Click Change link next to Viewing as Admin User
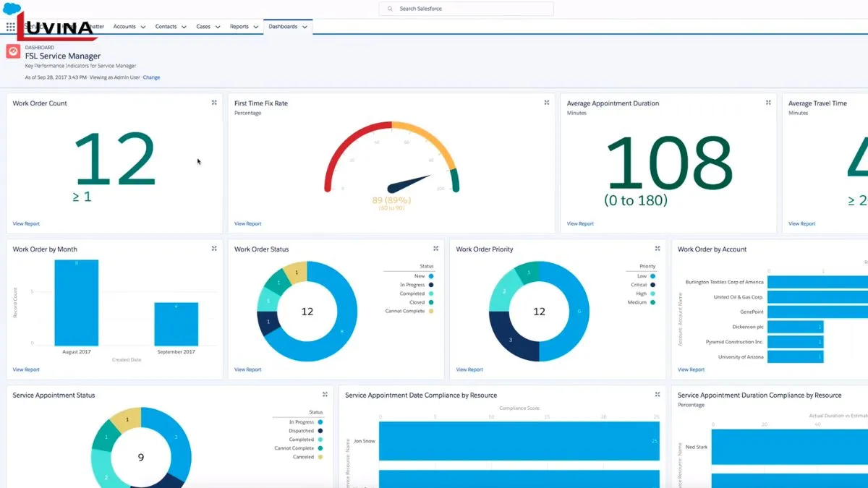Image resolution: width=868 pixels, height=488 pixels. click(x=151, y=77)
